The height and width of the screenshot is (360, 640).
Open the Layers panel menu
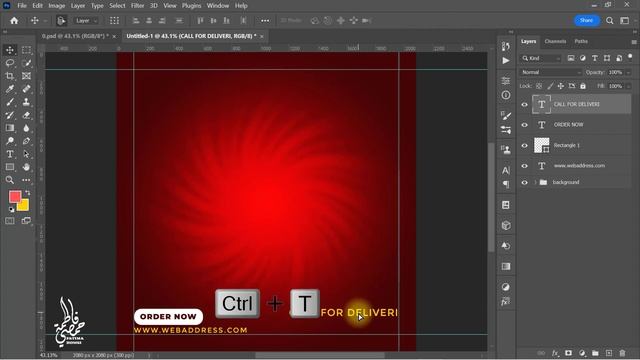(634, 42)
